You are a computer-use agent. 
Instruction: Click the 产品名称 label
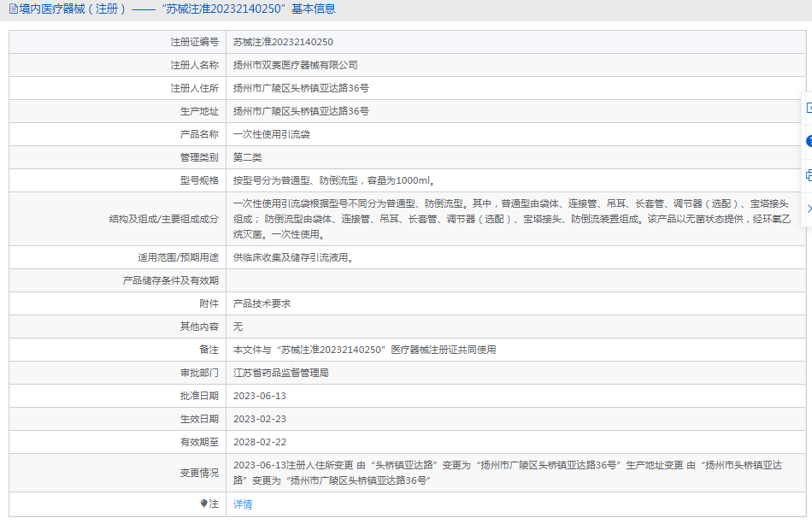pyautogui.click(x=199, y=134)
